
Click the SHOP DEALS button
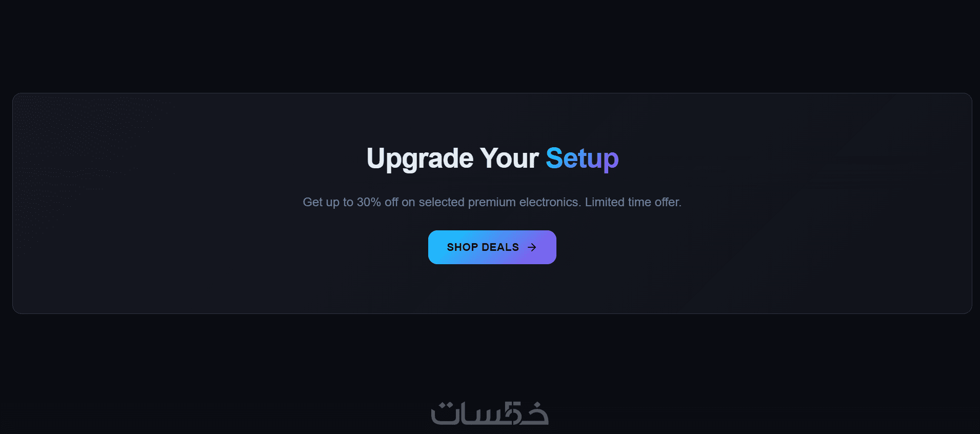[492, 247]
